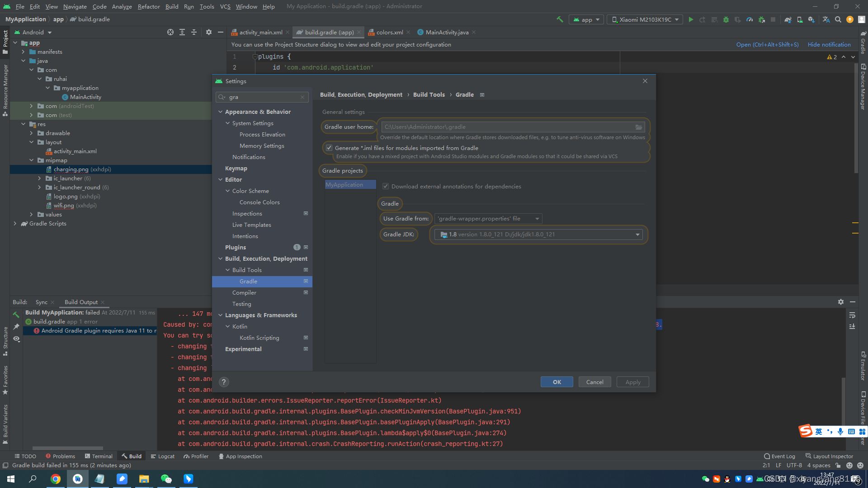The height and width of the screenshot is (488, 868).
Task: Uncheck Generate *.iml files for modules
Action: pyautogui.click(x=329, y=148)
